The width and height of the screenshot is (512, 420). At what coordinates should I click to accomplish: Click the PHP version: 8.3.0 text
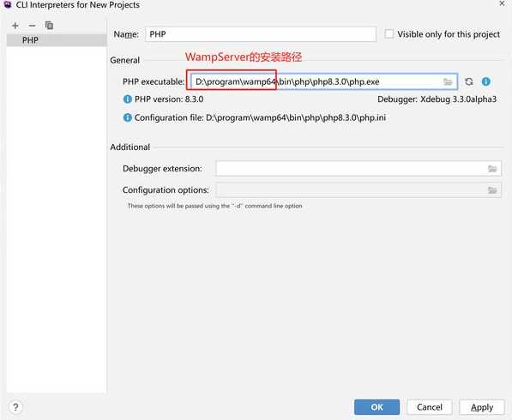click(169, 99)
